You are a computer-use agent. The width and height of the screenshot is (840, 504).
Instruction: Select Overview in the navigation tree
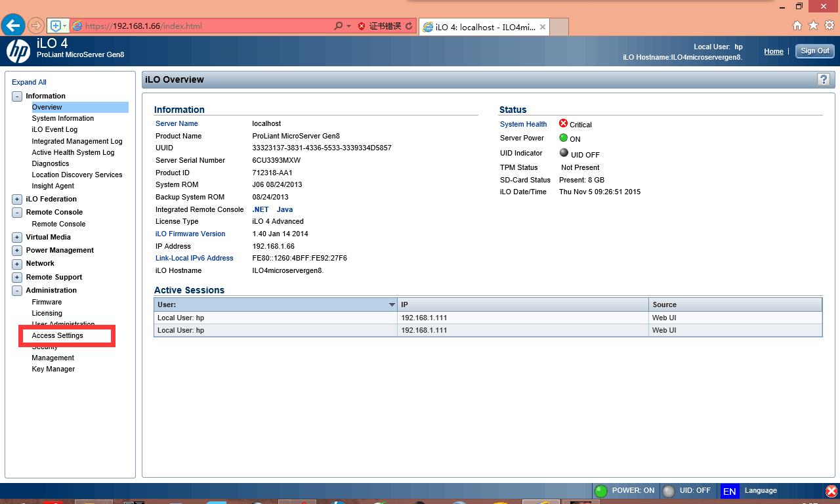(x=47, y=107)
